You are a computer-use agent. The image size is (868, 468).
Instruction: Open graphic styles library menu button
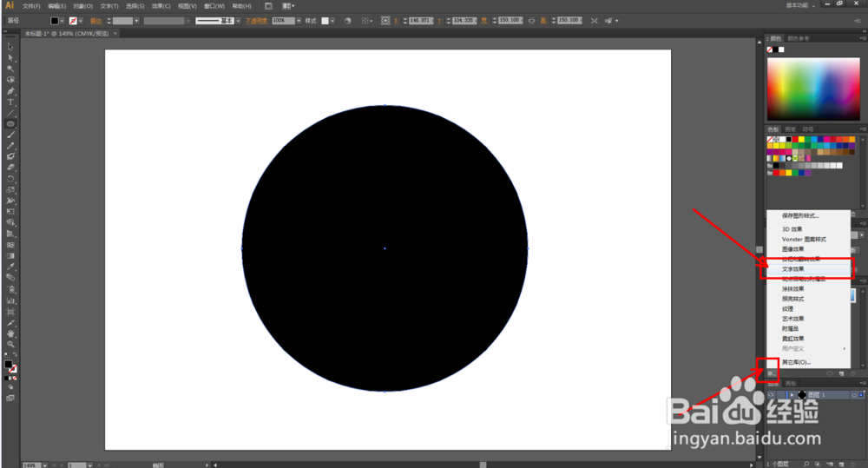771,374
